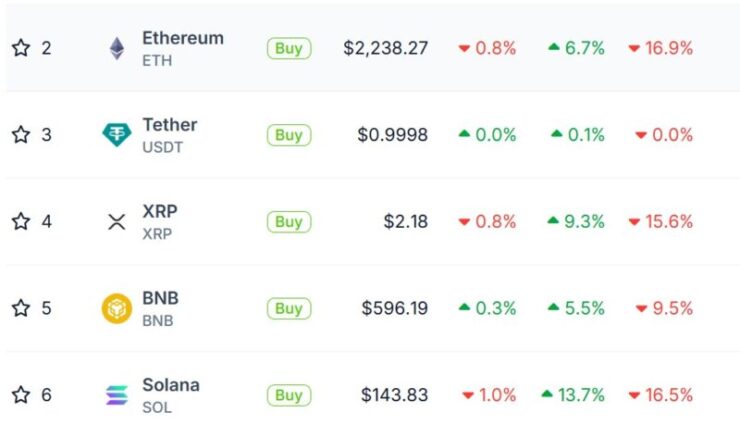
Task: Star Tether to add to watchlist
Action: 21,134
